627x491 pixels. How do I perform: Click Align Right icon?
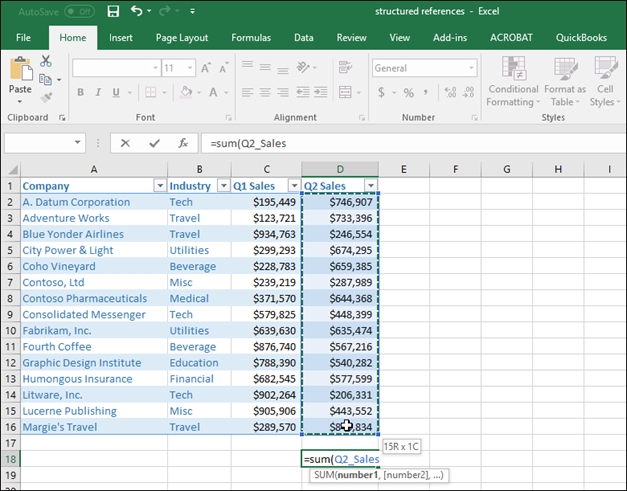point(283,92)
